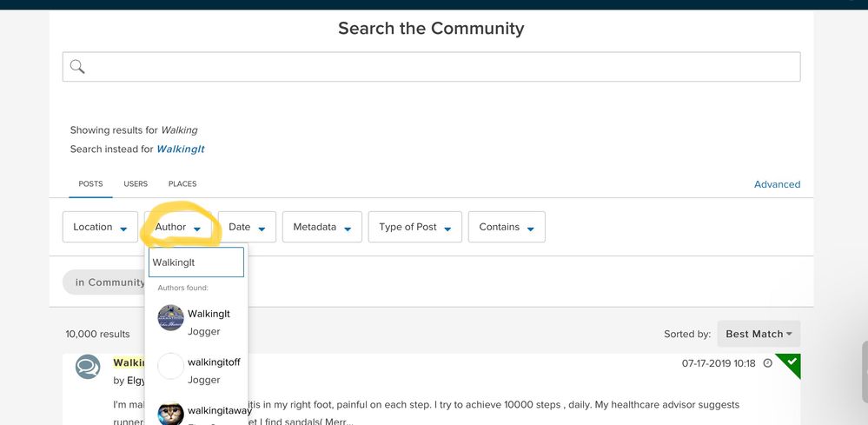Click the walkingitaway cat avatar
Viewport: 868px width, 425px height.
click(170, 414)
